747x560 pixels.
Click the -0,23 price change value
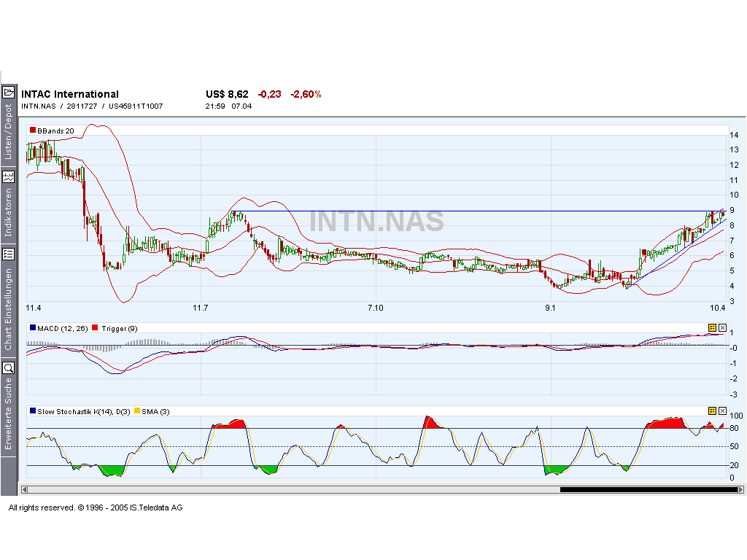click(x=270, y=94)
